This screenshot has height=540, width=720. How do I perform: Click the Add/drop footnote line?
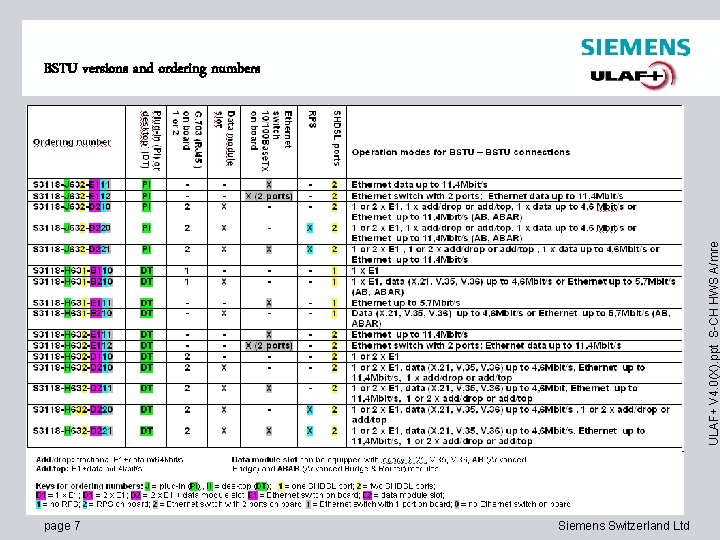[x=109, y=459]
